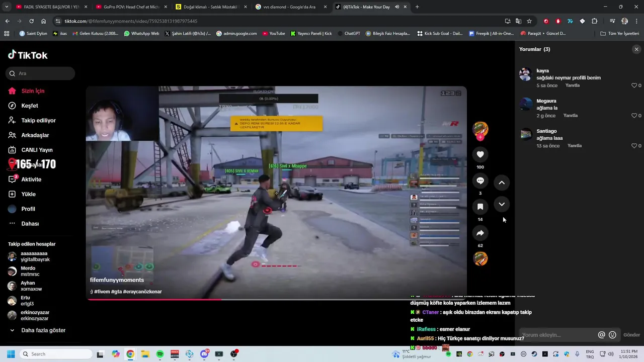The height and width of the screenshot is (362, 644).
Task: Go to next video with down arrow
Action: [502, 204]
